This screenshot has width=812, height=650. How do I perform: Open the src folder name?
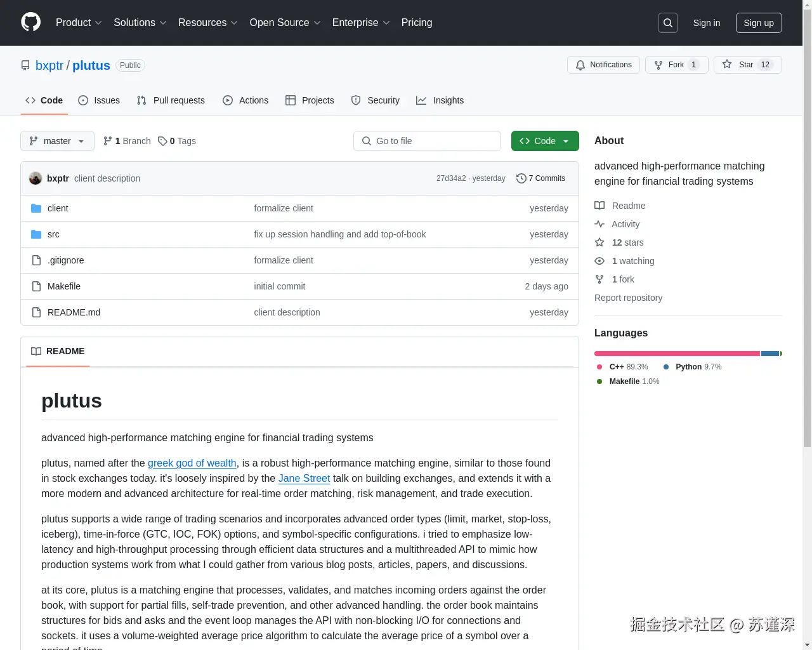tap(53, 234)
